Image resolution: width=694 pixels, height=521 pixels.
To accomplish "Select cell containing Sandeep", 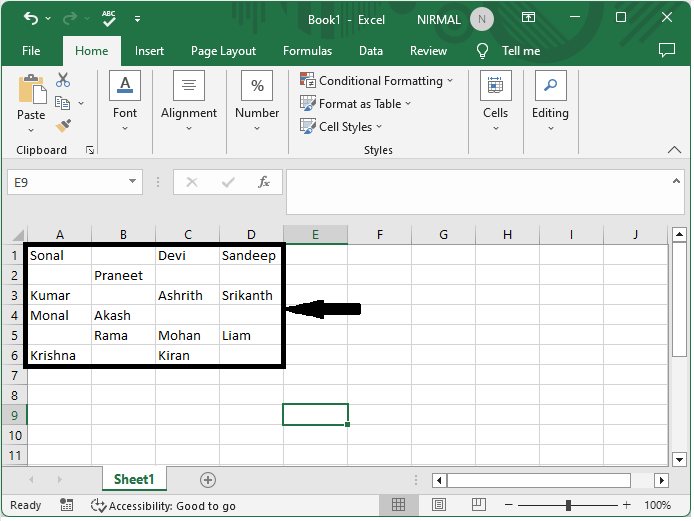I will pyautogui.click(x=251, y=255).
